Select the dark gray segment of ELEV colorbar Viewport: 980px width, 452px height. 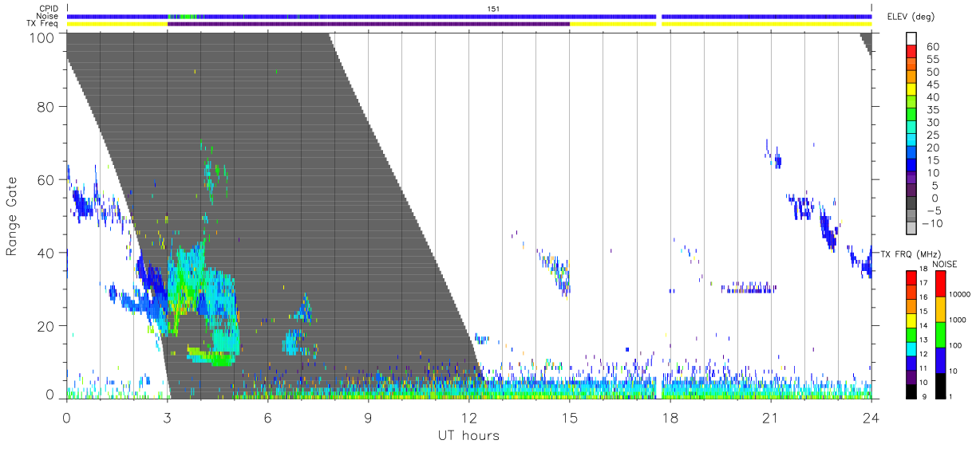(x=912, y=204)
